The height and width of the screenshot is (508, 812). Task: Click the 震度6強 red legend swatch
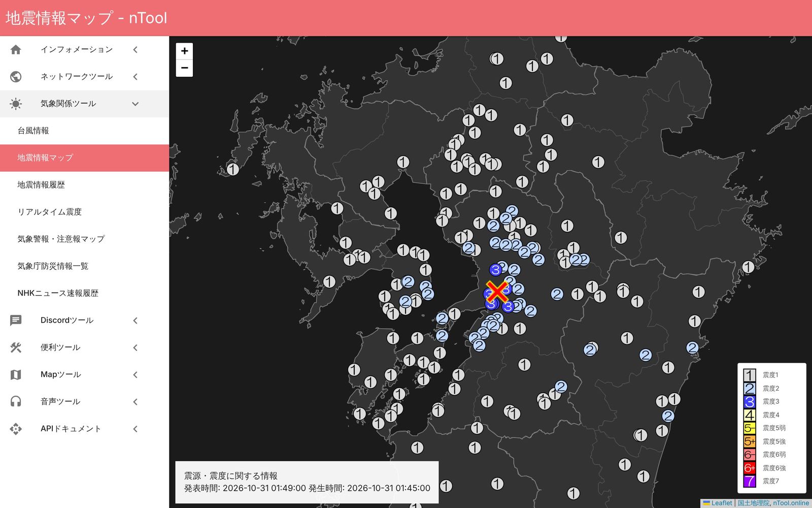pyautogui.click(x=750, y=468)
